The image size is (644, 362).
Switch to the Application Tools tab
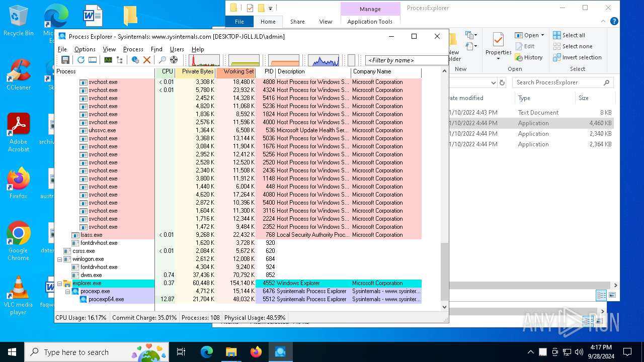370,22
